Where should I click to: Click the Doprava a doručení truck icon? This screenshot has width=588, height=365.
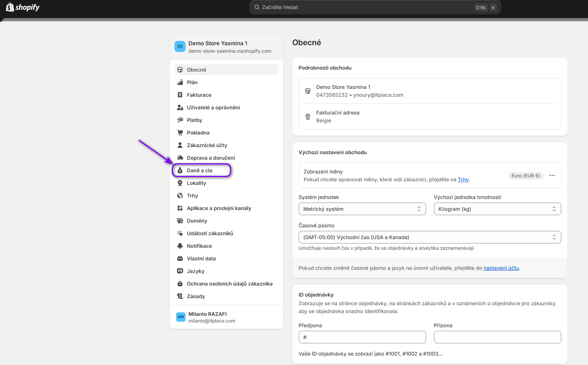[x=180, y=158]
